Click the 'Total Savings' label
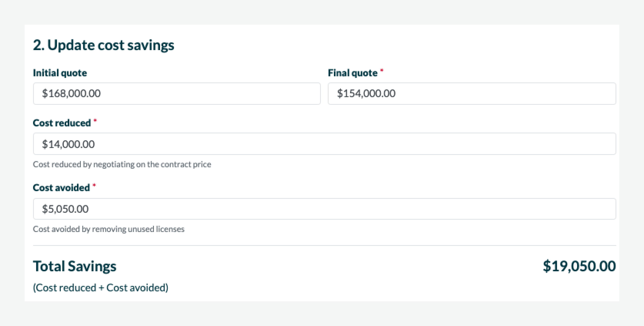This screenshot has width=644, height=326. point(74,266)
